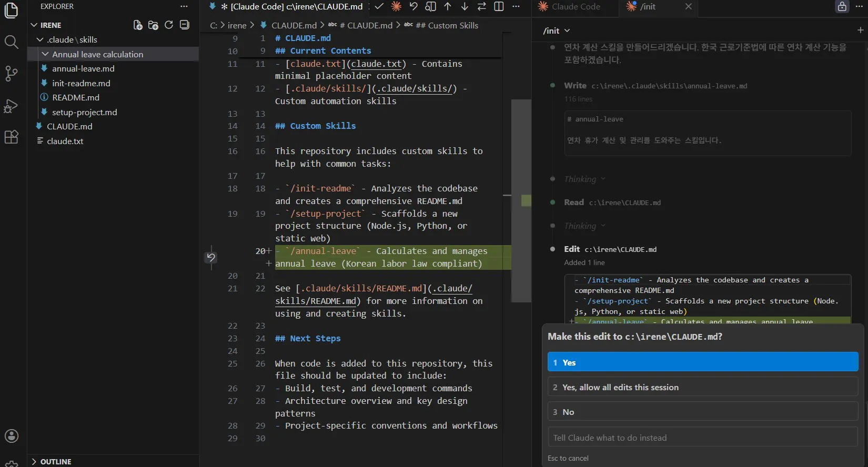Open the Source Control view
Viewport: 868px width, 467px height.
[x=11, y=74]
